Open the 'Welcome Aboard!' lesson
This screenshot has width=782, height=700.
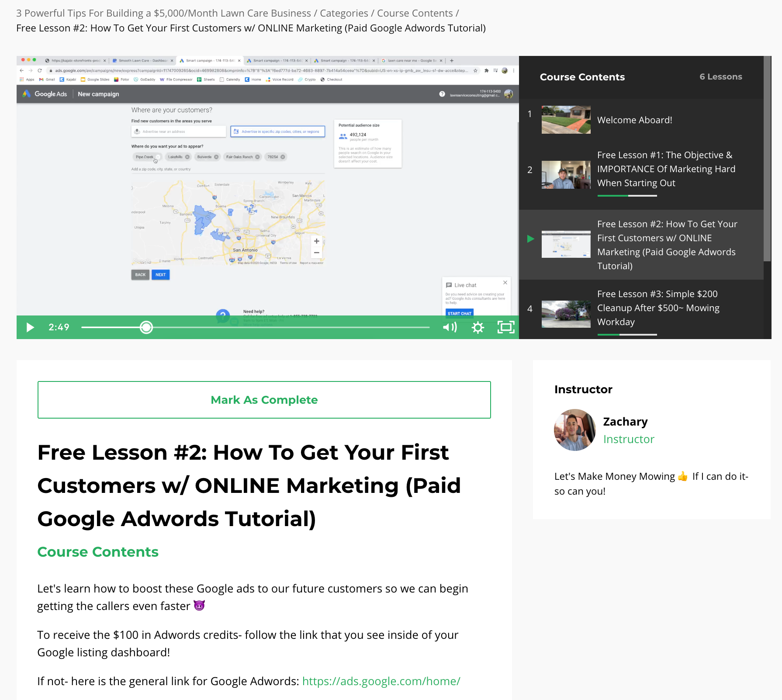coord(635,120)
